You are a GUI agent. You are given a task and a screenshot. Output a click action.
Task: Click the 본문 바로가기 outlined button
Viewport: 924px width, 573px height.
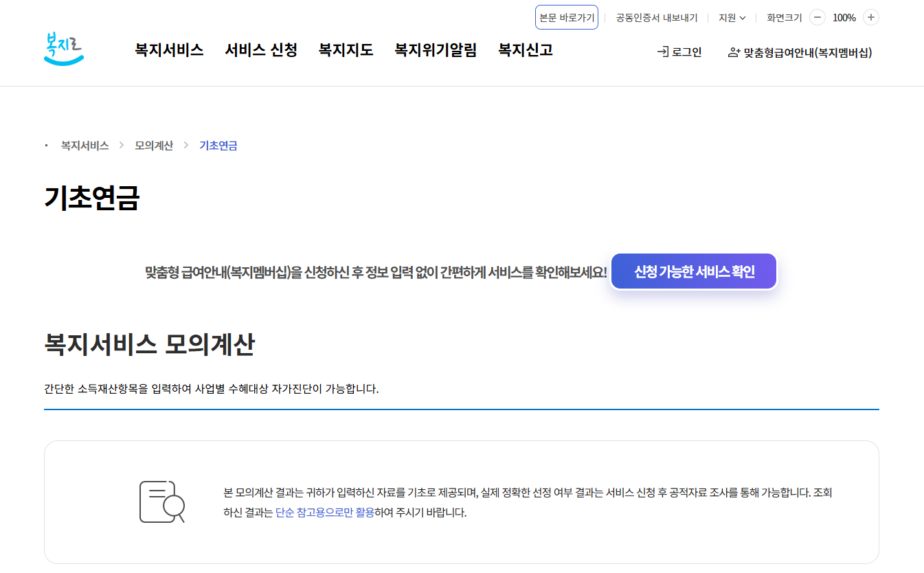pos(566,16)
